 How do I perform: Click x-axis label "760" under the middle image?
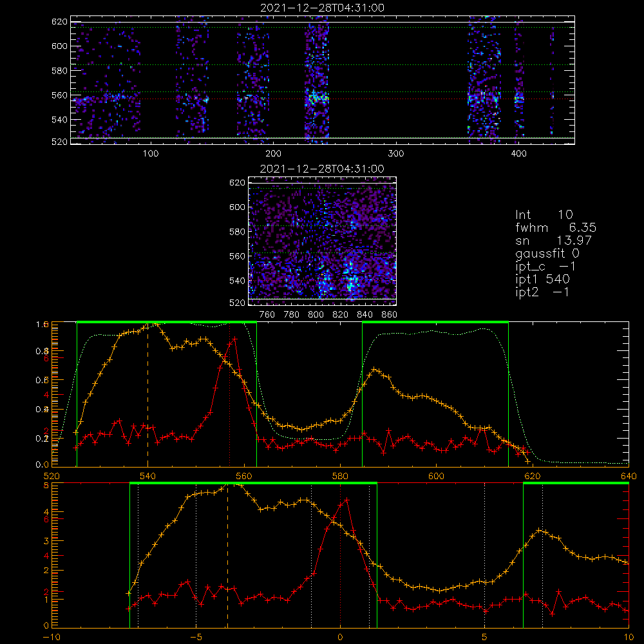pos(267,315)
